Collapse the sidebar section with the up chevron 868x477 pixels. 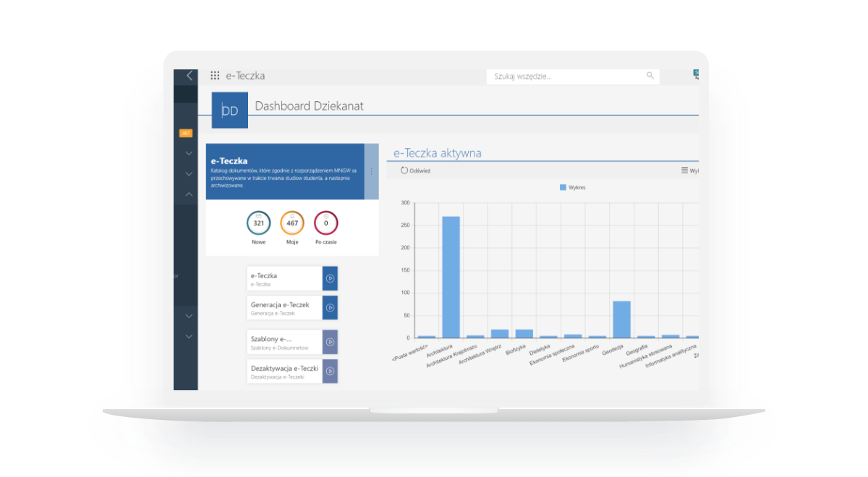tap(189, 194)
